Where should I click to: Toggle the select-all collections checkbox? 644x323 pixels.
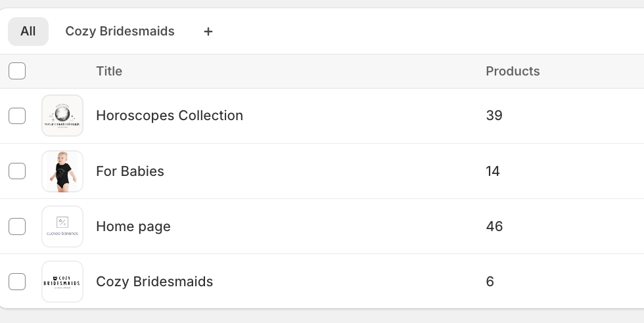pos(17,71)
